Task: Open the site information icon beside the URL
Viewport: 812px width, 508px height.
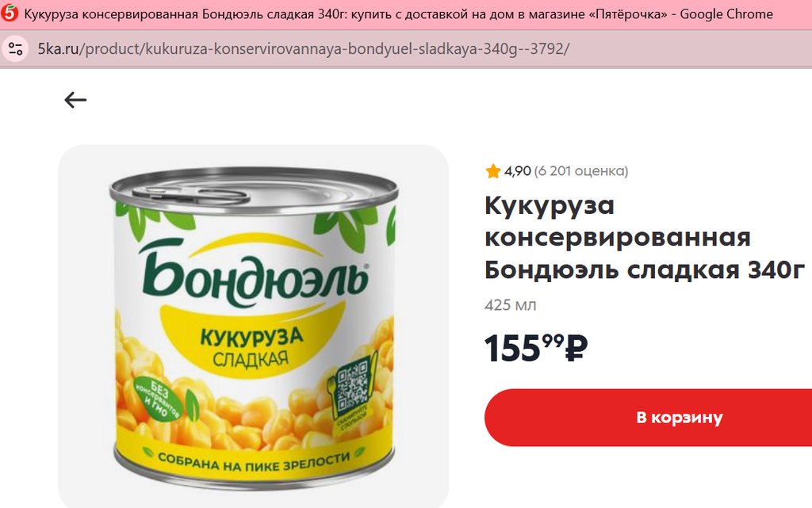Action: tap(16, 49)
